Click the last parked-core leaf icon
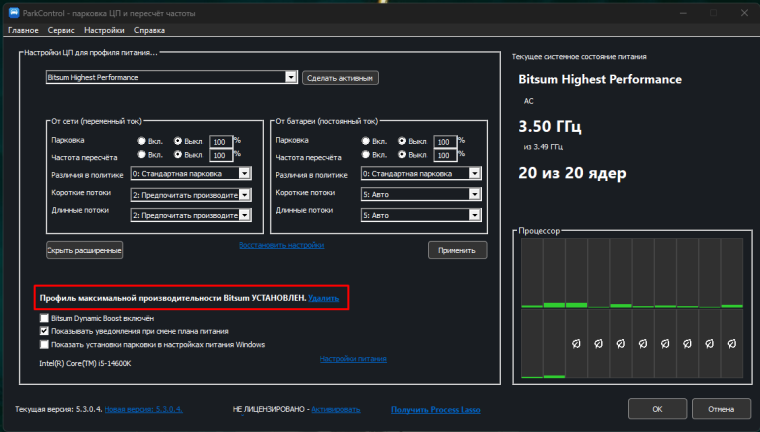The image size is (760, 432). [732, 344]
